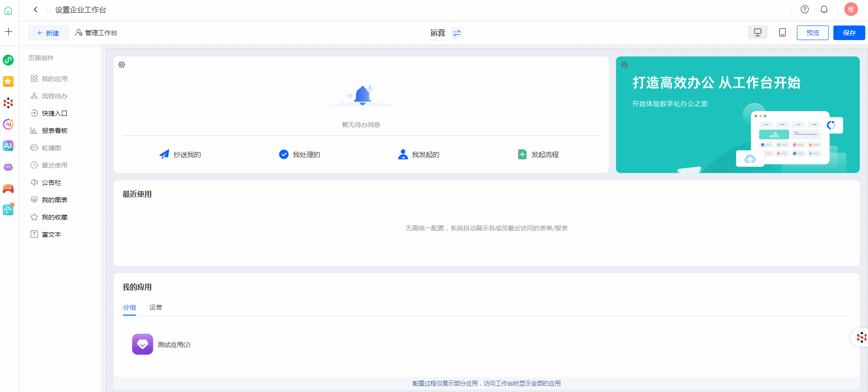Image resolution: width=868 pixels, height=392 pixels.
Task: Click 发起流程 shortcut
Action: (539, 155)
